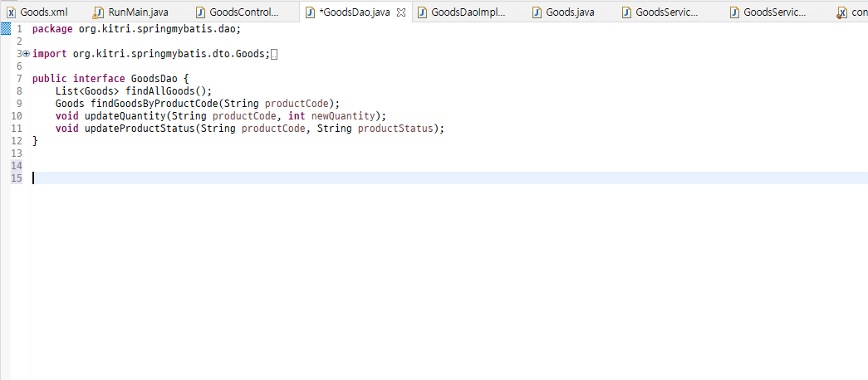This screenshot has height=380, width=868.
Task: Click the collapsed imports placeholder after Goods;
Action: click(x=274, y=54)
